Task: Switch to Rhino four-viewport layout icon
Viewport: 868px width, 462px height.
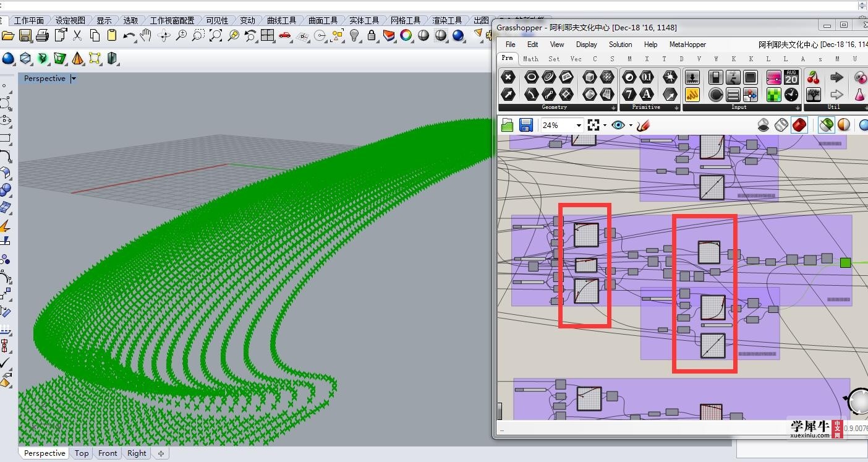Action: click(267, 36)
